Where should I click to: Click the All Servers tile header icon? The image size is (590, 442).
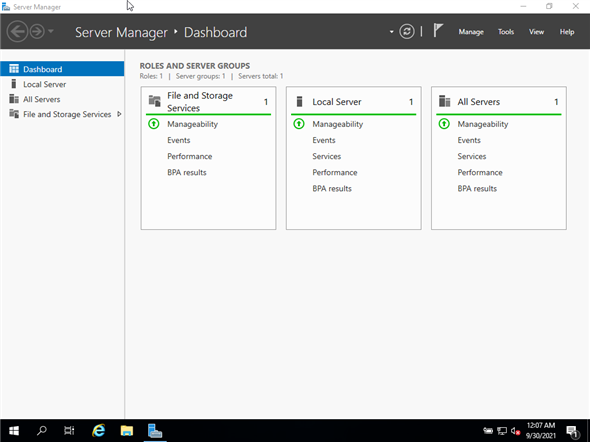point(444,101)
